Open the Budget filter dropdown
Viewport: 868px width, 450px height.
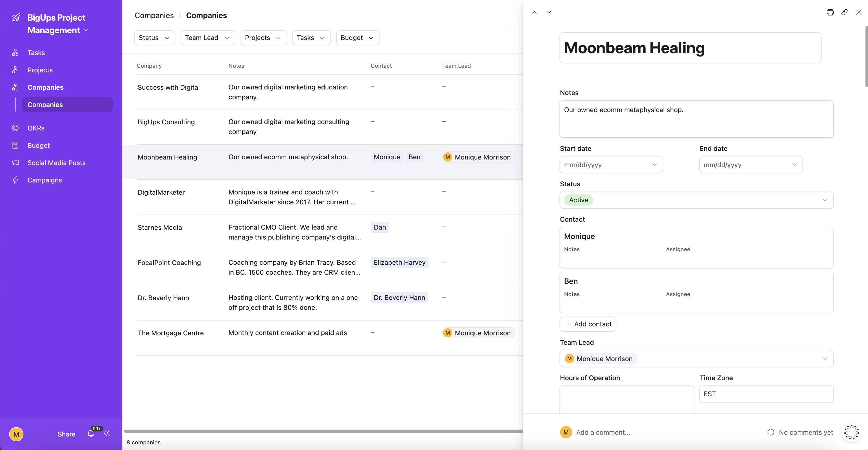358,38
